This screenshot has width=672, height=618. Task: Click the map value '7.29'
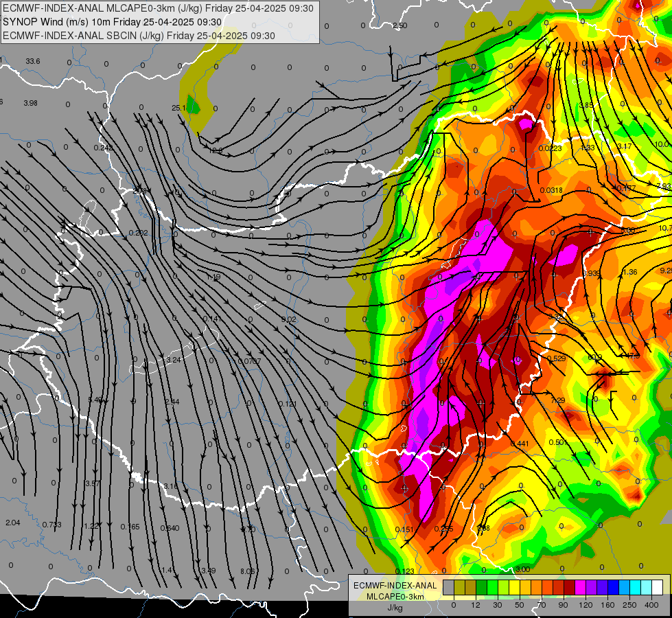557,400
